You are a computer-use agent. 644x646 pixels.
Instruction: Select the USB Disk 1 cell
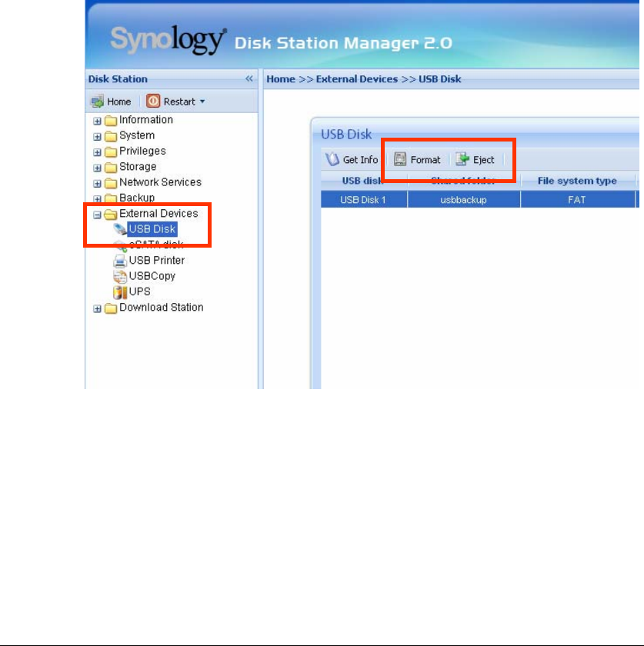pos(363,200)
